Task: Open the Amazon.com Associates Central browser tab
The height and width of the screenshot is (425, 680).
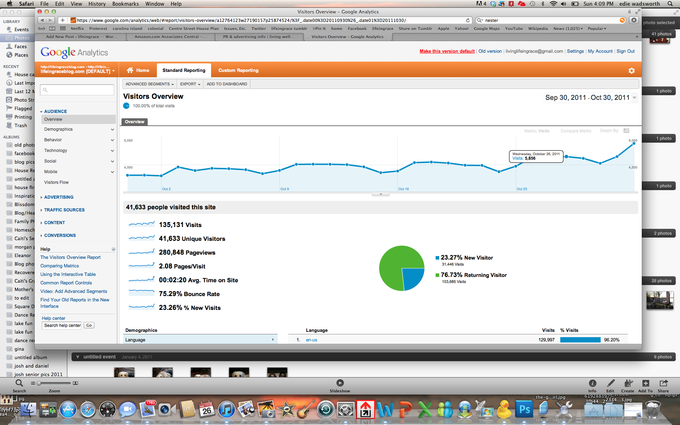Action: pyautogui.click(x=171, y=37)
